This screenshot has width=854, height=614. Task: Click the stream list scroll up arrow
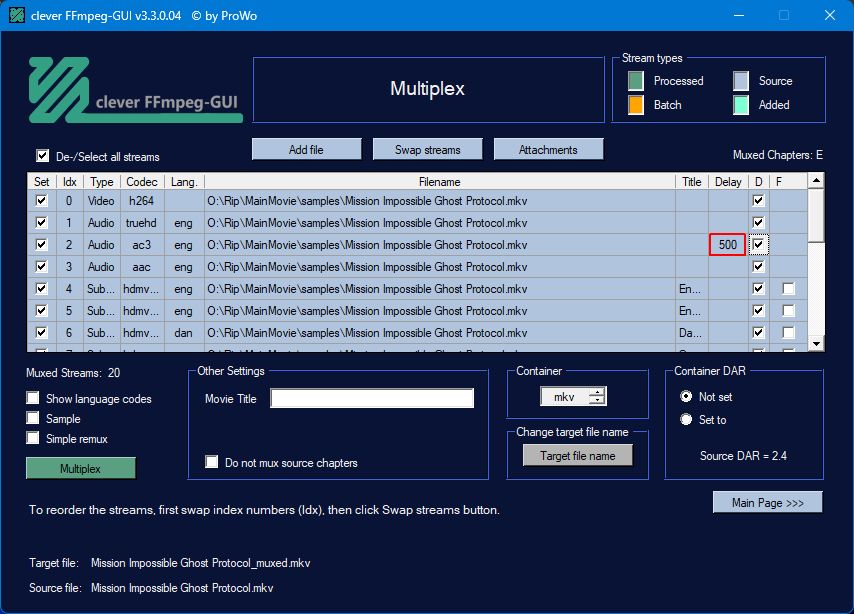[x=816, y=180]
